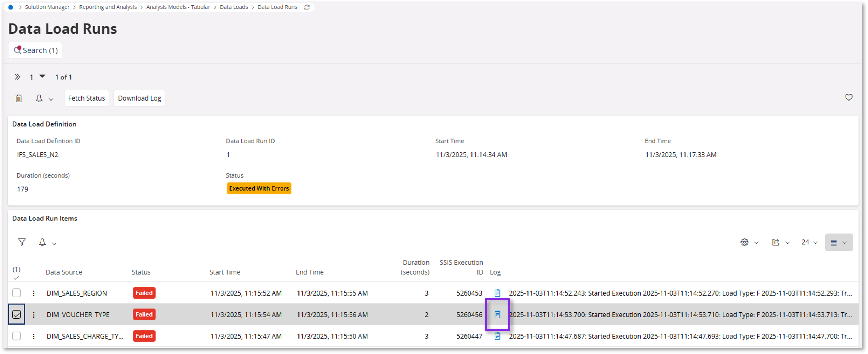Click DIM_VOUCHER_TYPE data source cell
The width and height of the screenshot is (868, 354).
pyautogui.click(x=78, y=315)
